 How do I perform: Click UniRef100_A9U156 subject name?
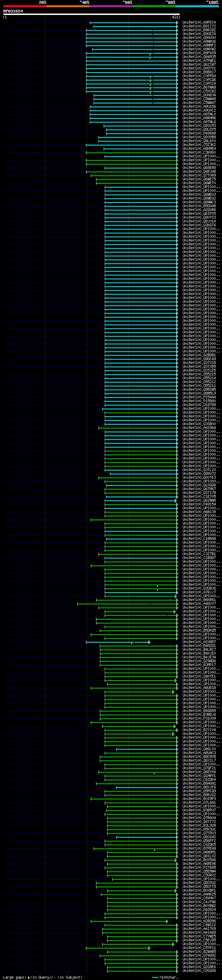coord(199,106)
